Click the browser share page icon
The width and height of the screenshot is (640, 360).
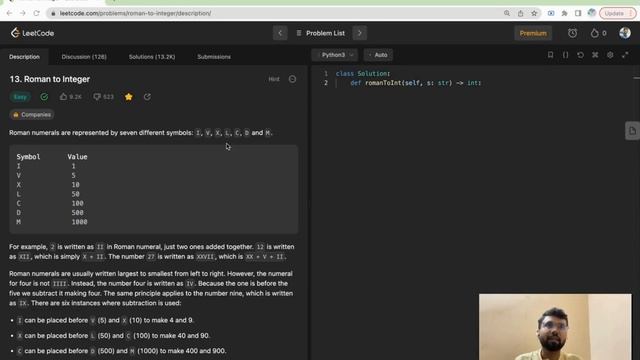pos(520,13)
